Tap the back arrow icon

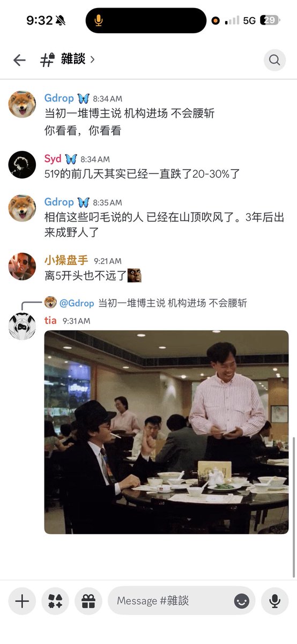coord(19,60)
